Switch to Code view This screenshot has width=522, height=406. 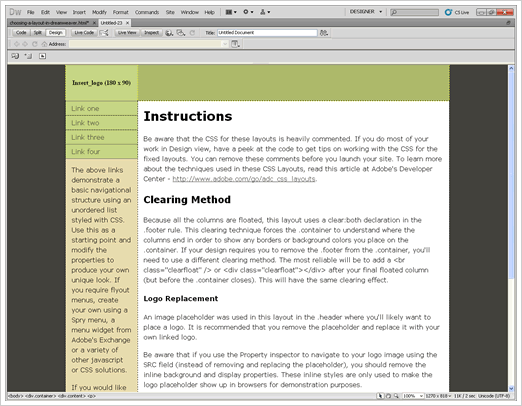(21, 33)
